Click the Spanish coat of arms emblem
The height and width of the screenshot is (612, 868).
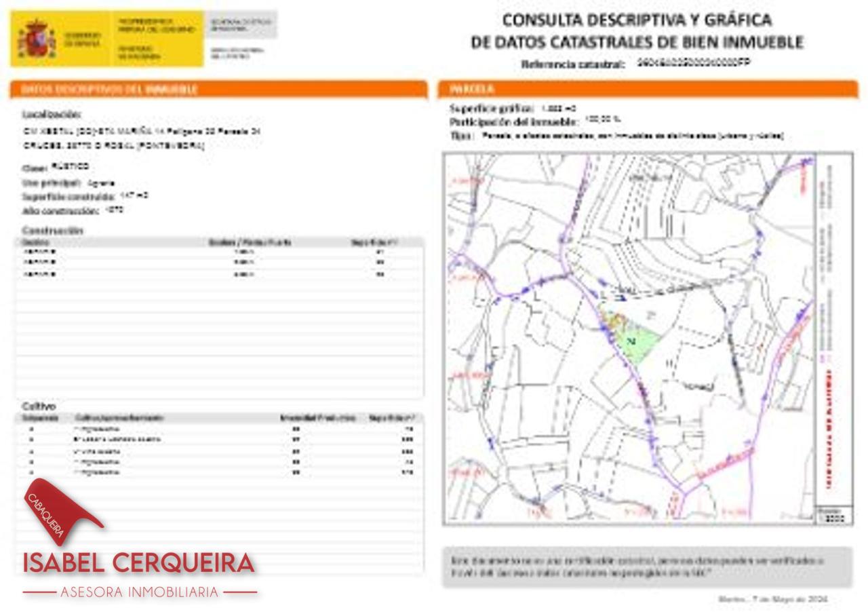tap(37, 39)
